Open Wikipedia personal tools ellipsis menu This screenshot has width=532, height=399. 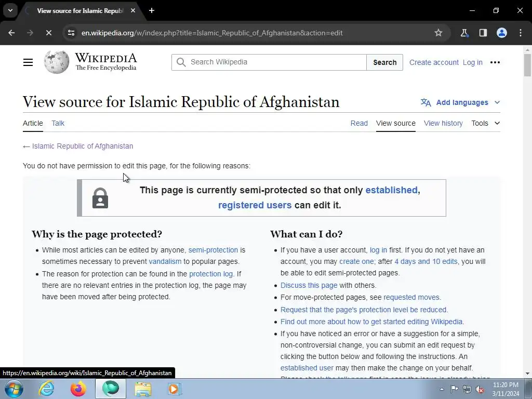coord(495,62)
